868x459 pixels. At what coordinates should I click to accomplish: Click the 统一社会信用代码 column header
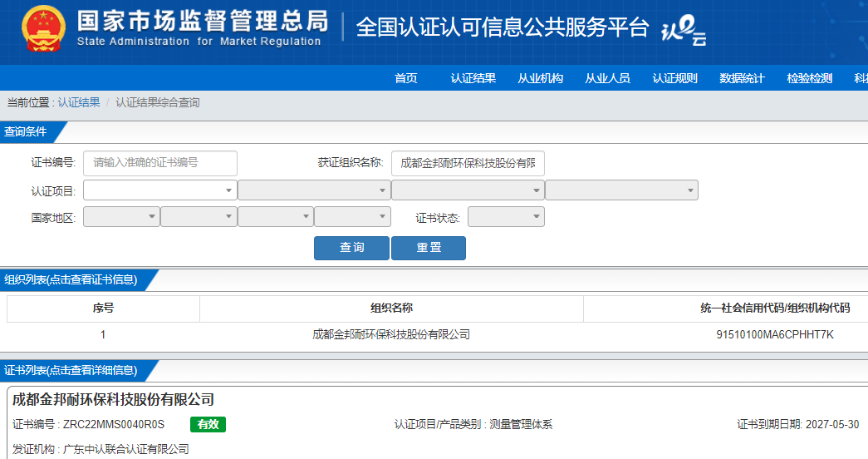click(775, 308)
